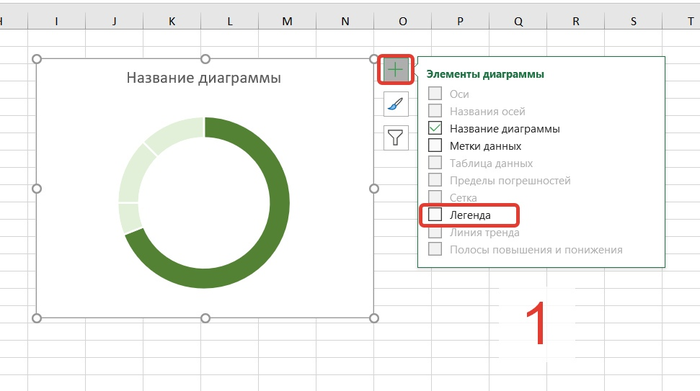Image resolution: width=700 pixels, height=391 pixels.
Task: Select column header N
Action: [x=345, y=21]
